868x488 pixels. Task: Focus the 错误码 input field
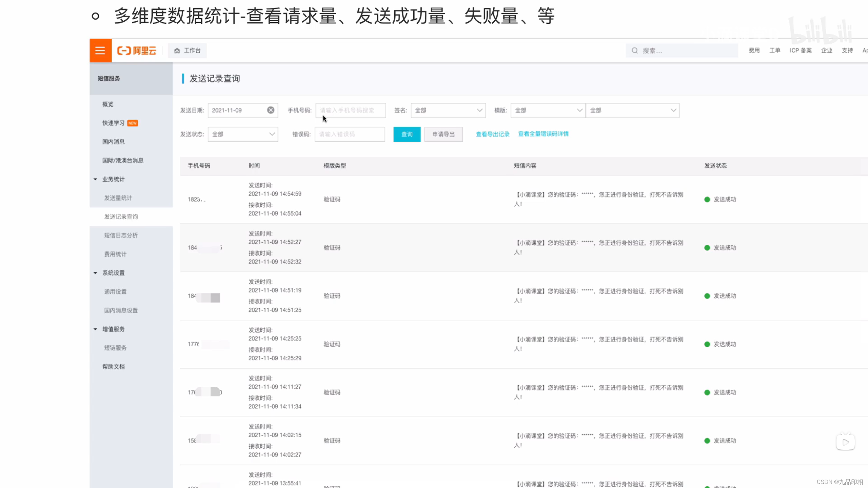tap(350, 134)
